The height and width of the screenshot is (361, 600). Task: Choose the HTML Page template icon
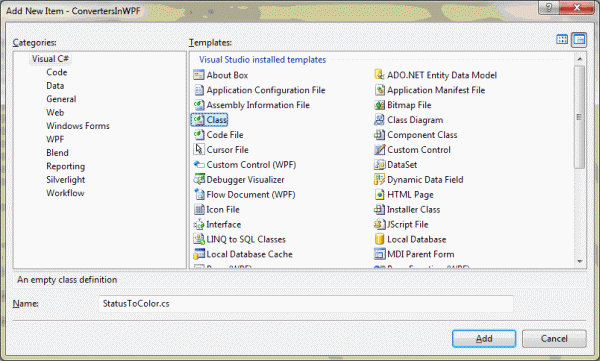(x=379, y=194)
